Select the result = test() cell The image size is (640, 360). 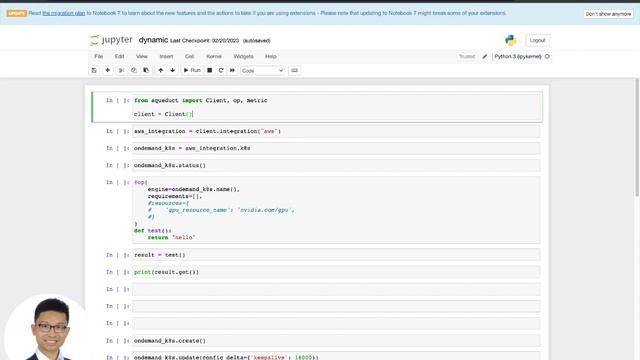tap(336, 255)
